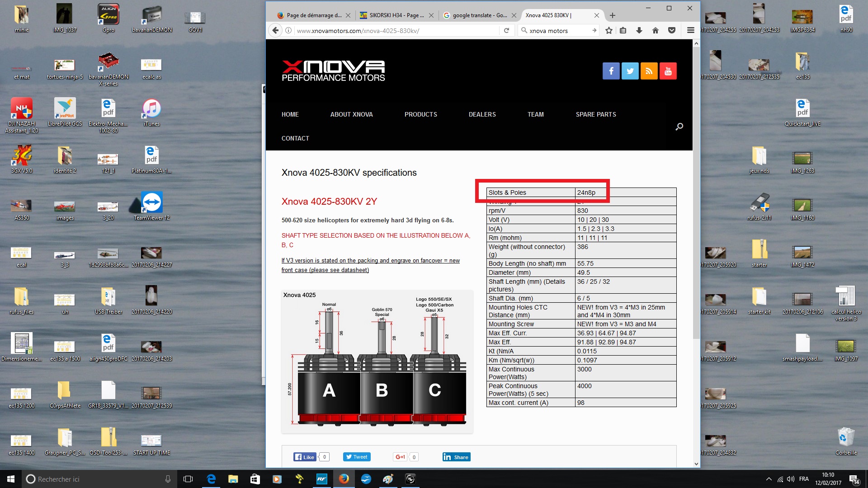
Task: Open Quickstart_JIVE pdf on desktop
Action: click(x=802, y=112)
